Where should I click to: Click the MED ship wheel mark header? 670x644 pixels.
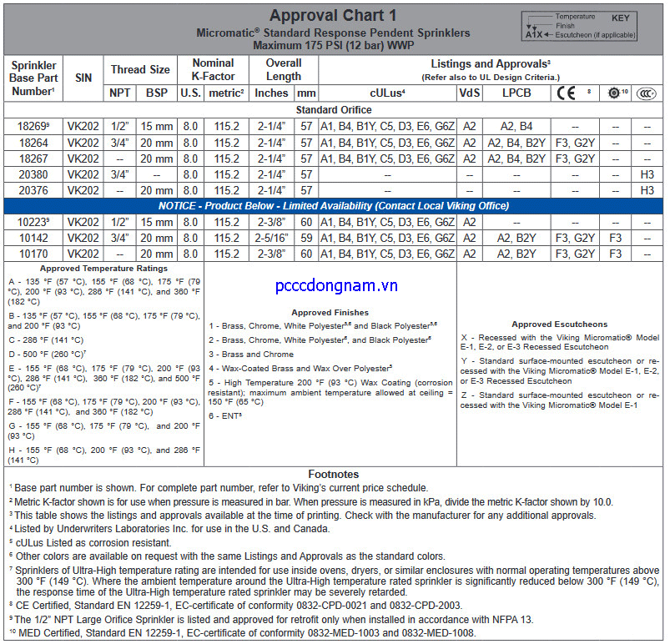pos(615,93)
